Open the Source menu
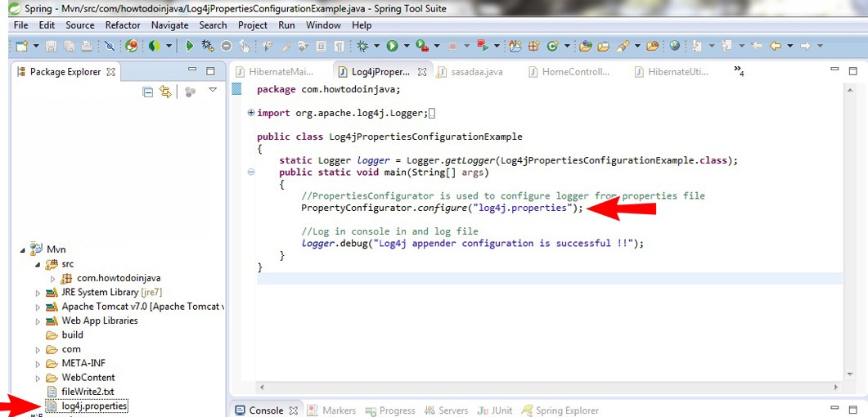Viewport: 868px width, 417px height. (x=79, y=25)
